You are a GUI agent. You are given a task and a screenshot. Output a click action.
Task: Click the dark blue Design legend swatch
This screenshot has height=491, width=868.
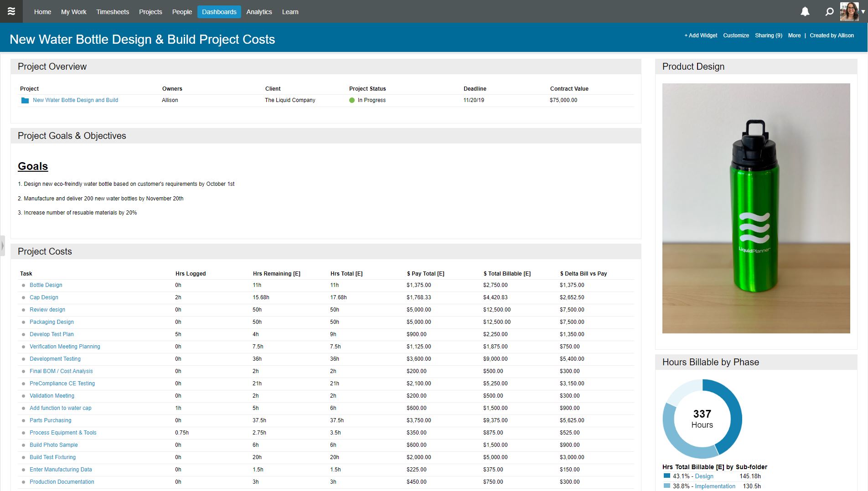[667, 476]
